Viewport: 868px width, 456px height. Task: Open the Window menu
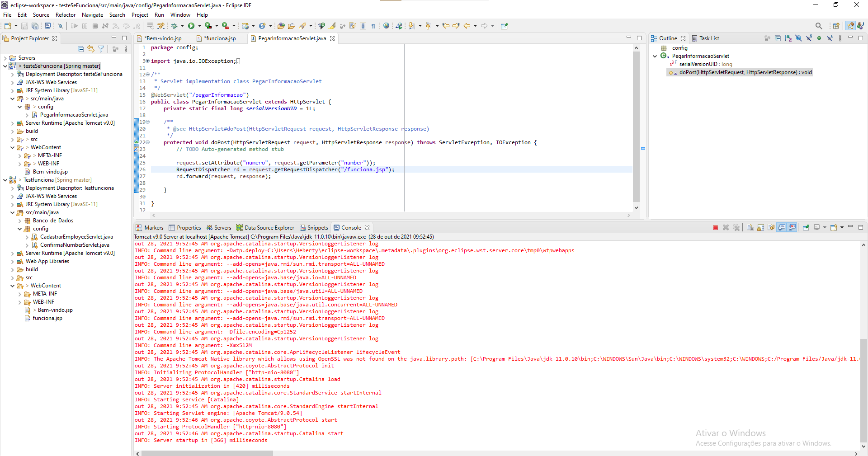tap(180, 15)
